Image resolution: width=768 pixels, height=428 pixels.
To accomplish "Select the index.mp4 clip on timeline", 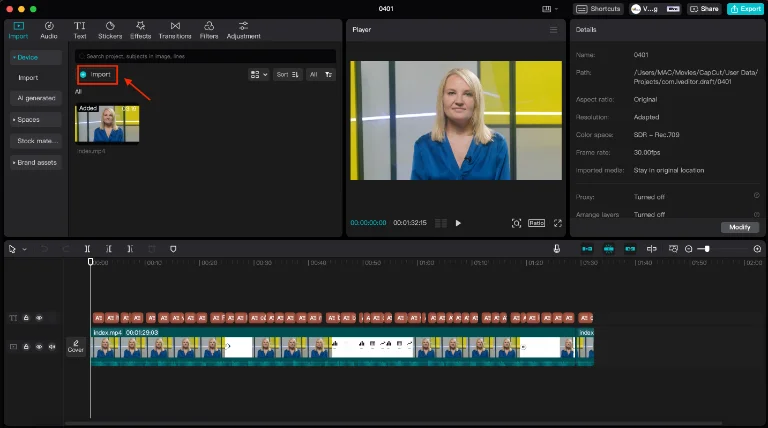I will 333,347.
